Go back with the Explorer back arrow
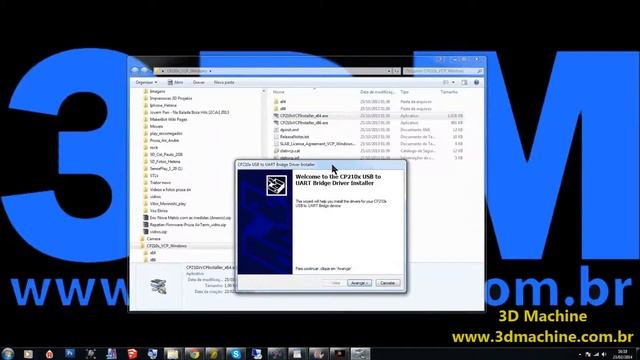The height and width of the screenshot is (360, 640). (x=135, y=71)
